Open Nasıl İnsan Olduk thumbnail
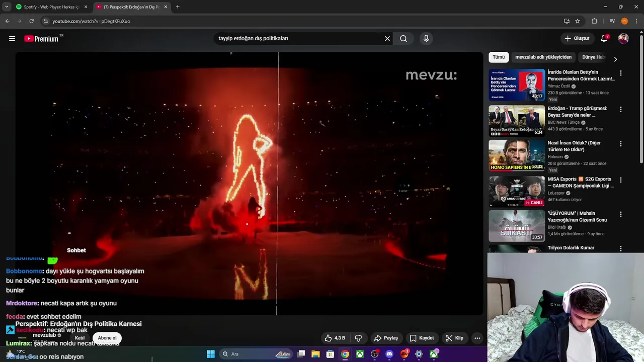The width and height of the screenshot is (644, 362). (517, 155)
